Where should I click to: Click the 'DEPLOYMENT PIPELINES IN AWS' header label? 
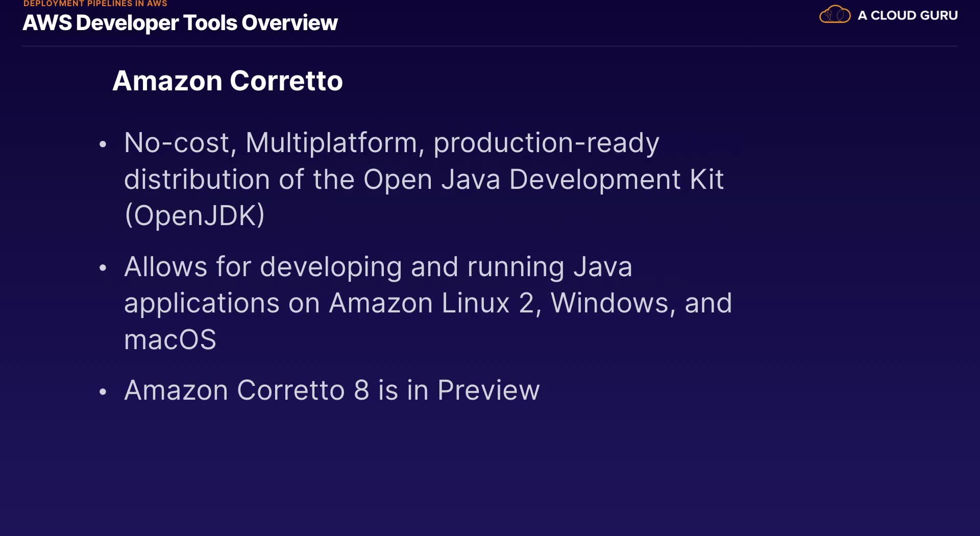coord(95,4)
